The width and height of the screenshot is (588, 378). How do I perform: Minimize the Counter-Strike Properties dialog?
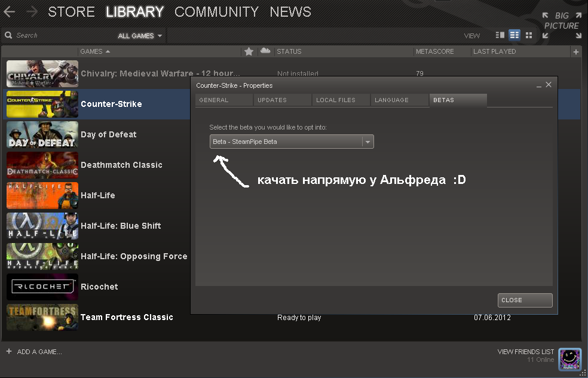point(539,86)
